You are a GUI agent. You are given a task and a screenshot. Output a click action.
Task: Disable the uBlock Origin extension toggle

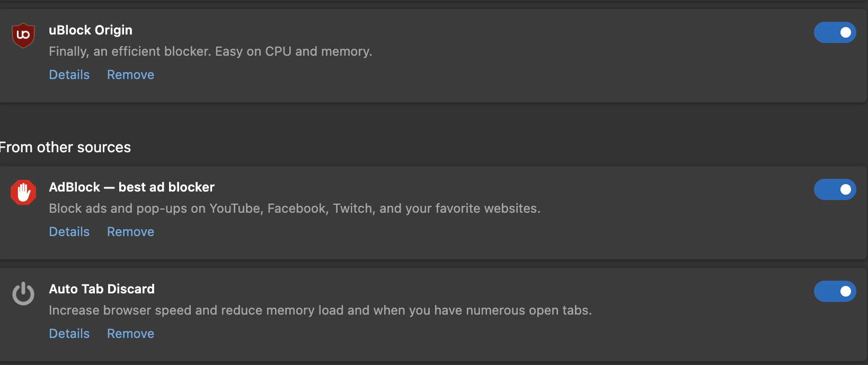pos(835,32)
